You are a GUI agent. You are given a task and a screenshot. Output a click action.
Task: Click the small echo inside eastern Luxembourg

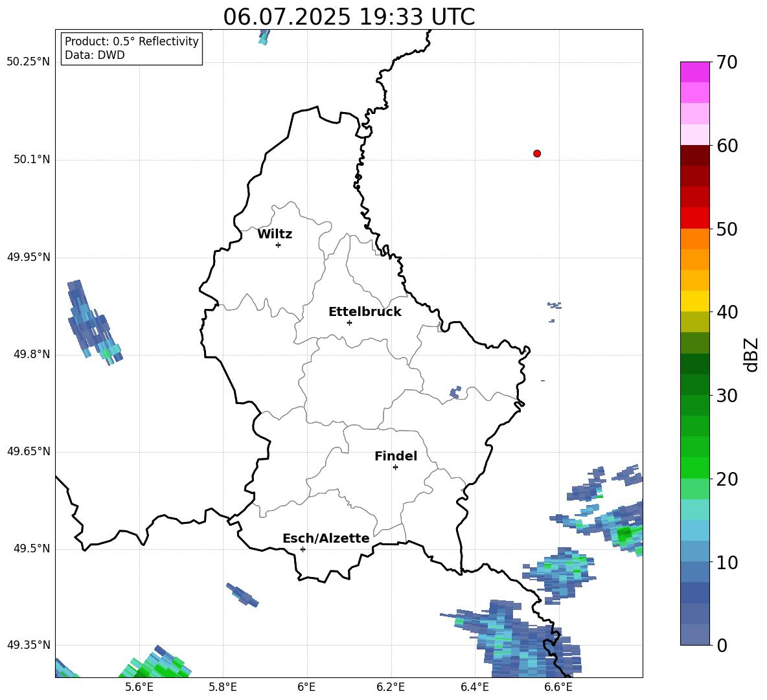point(455,392)
